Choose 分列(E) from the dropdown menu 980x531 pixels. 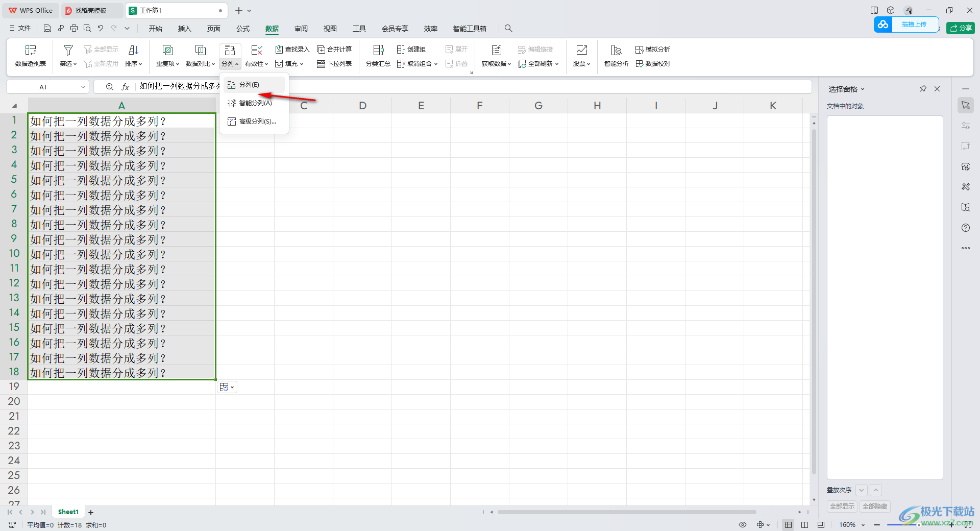pos(254,85)
